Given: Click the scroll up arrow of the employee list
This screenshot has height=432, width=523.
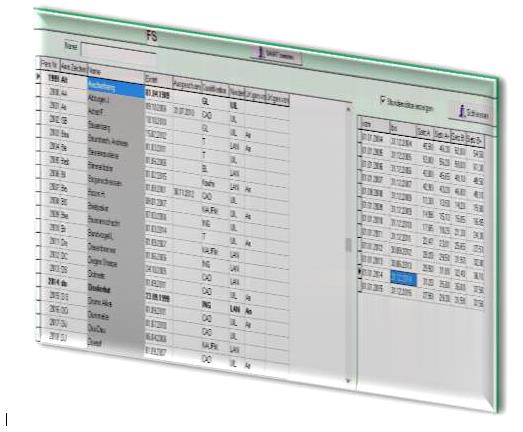Looking at the screenshot, I should (x=348, y=109).
